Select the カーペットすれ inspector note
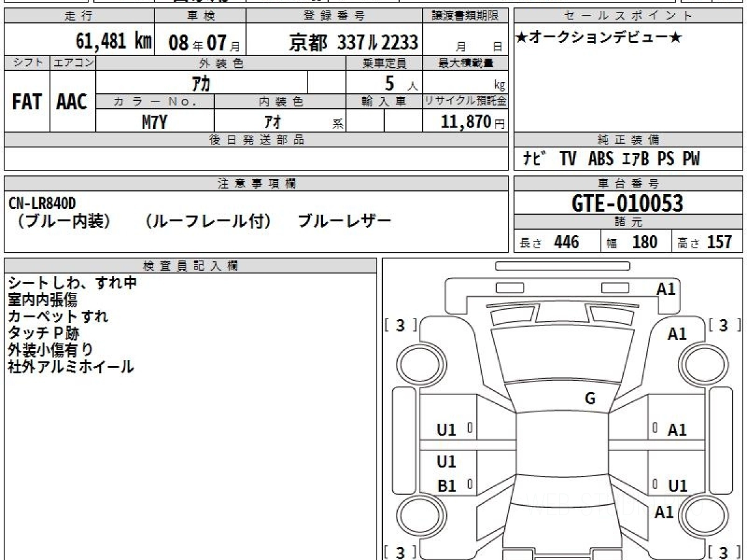 tap(58, 316)
